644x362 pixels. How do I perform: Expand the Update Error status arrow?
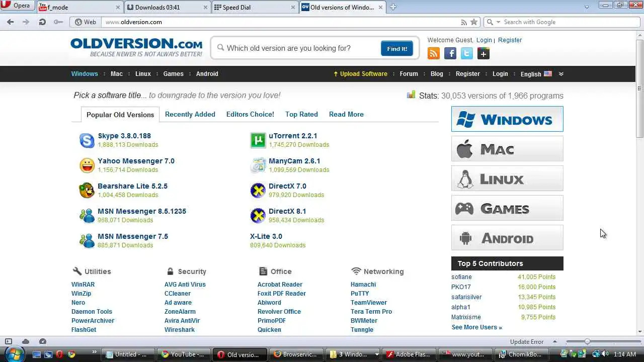(555, 341)
